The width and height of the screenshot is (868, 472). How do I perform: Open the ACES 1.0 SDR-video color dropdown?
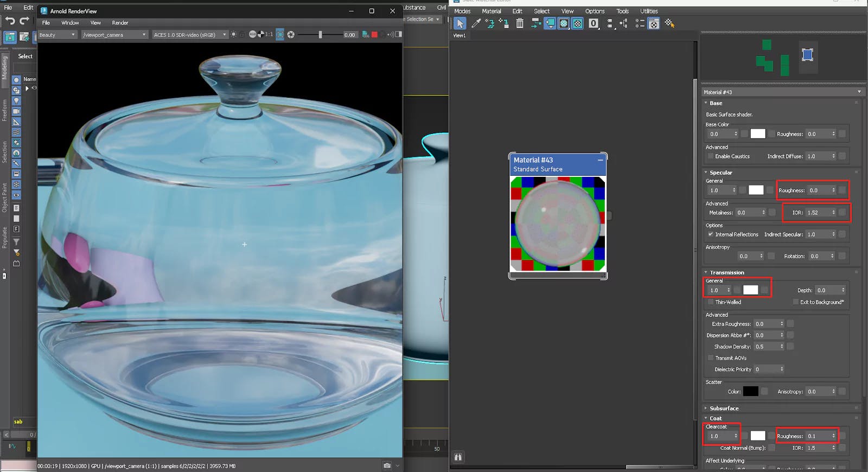click(190, 35)
